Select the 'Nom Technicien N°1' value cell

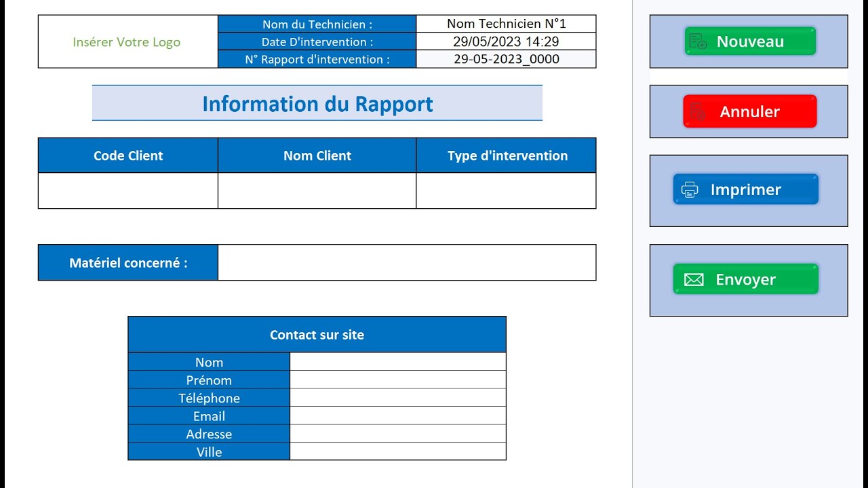click(506, 24)
